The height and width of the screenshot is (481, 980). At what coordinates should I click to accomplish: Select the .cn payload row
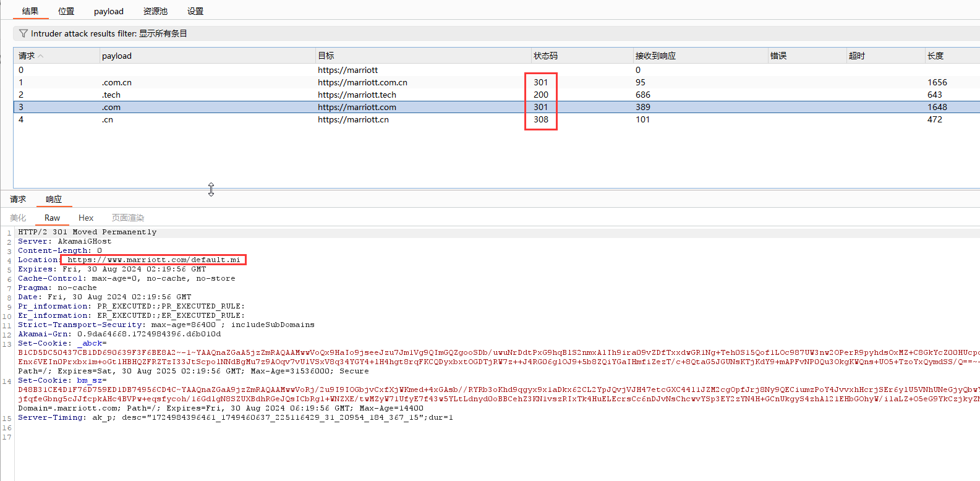coord(496,119)
